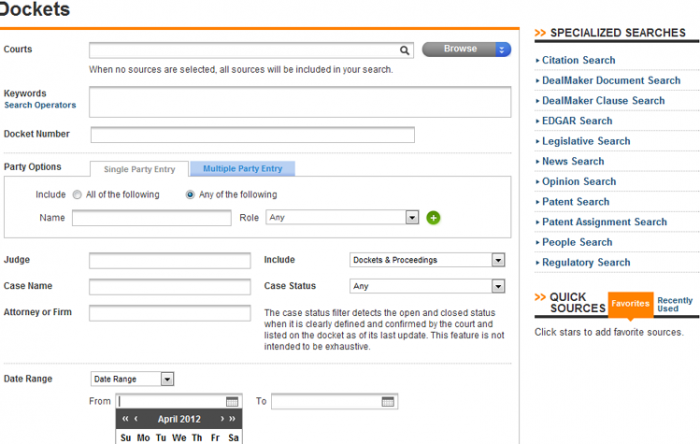Click the Docket Number input field
The width and height of the screenshot is (700, 444).
point(252,135)
